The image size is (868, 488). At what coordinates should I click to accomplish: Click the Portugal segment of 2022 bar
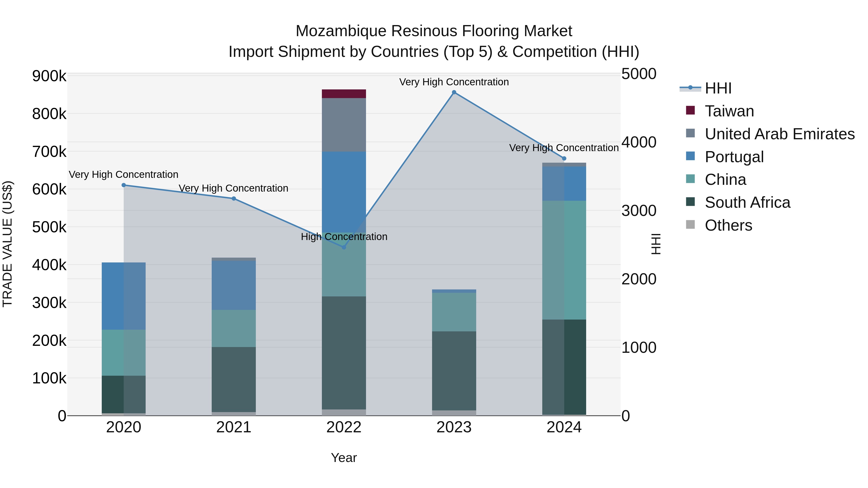point(344,192)
